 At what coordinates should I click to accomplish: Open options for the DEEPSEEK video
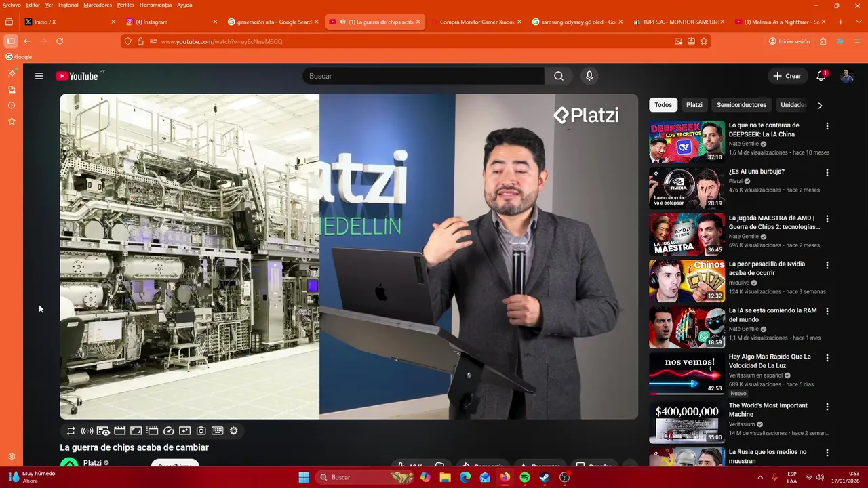827,126
